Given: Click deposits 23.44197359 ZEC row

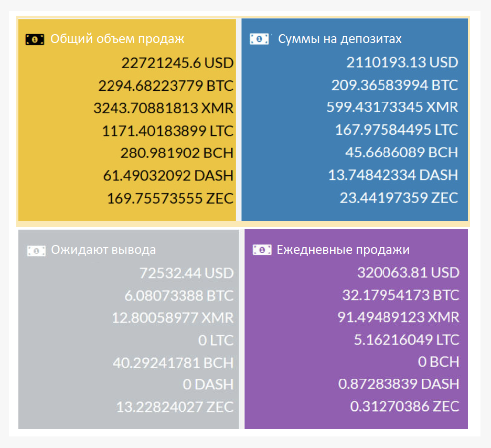Looking at the screenshot, I should pyautogui.click(x=399, y=198).
